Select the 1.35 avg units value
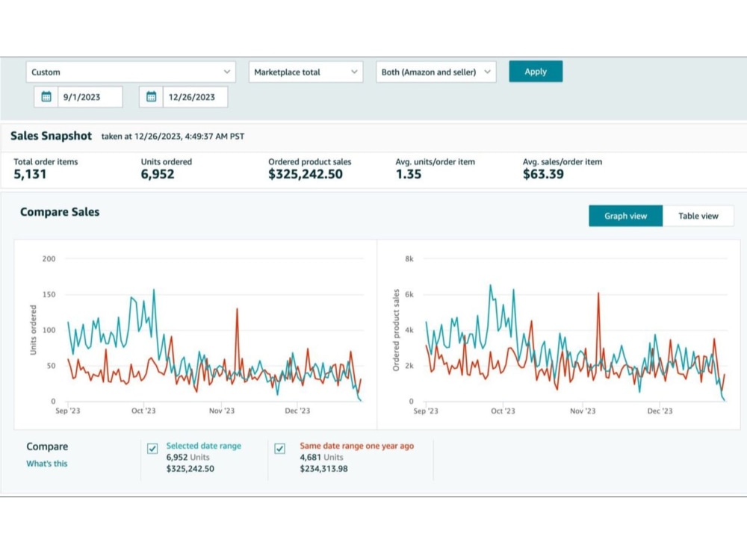The width and height of the screenshot is (747, 560). tap(409, 174)
